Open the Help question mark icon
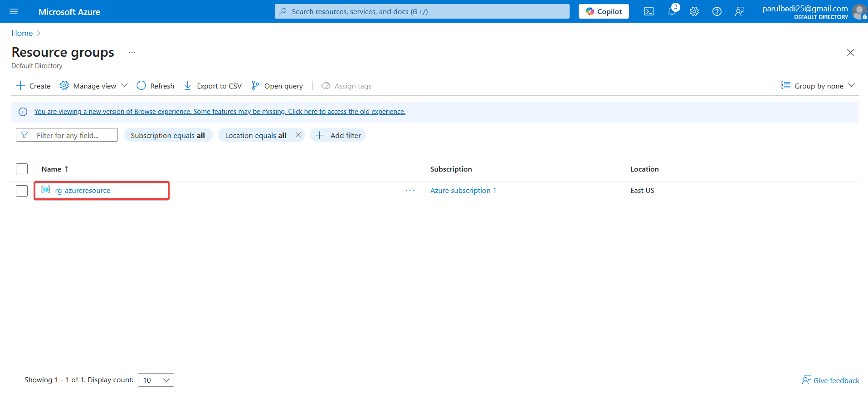Image resolution: width=868 pixels, height=399 pixels. click(x=717, y=11)
